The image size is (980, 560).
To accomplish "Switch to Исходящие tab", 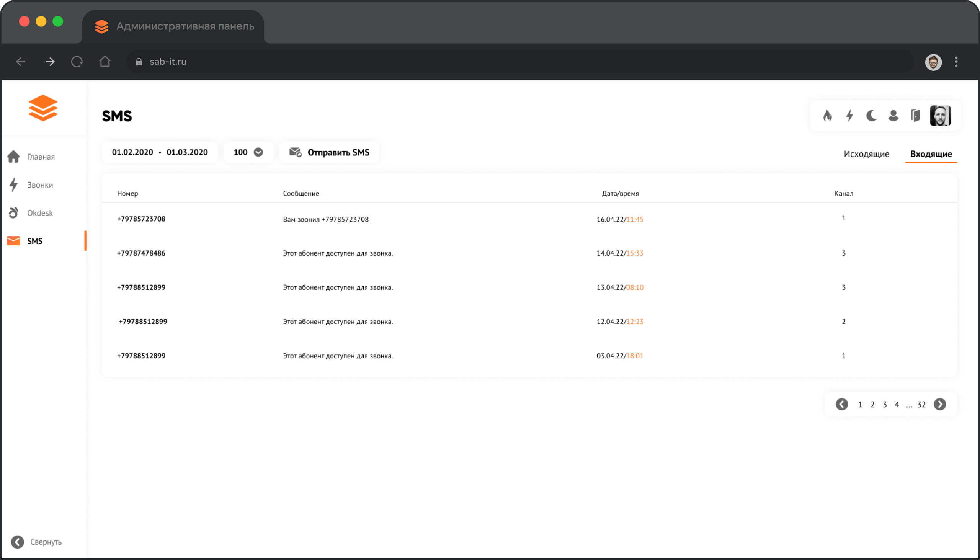I will tap(866, 154).
